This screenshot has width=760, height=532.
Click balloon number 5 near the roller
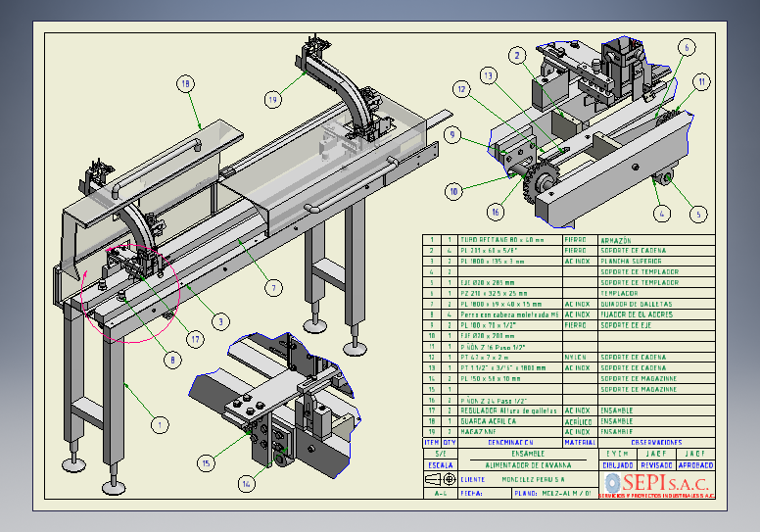click(696, 212)
